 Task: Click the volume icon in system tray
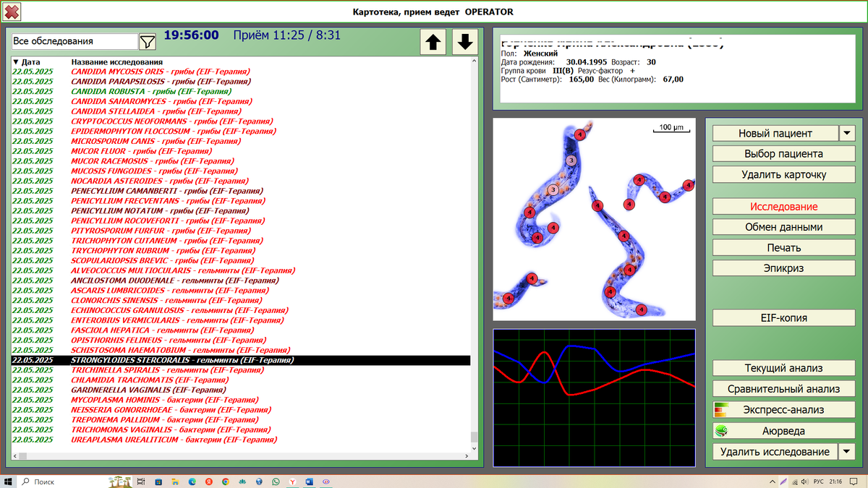(x=804, y=481)
